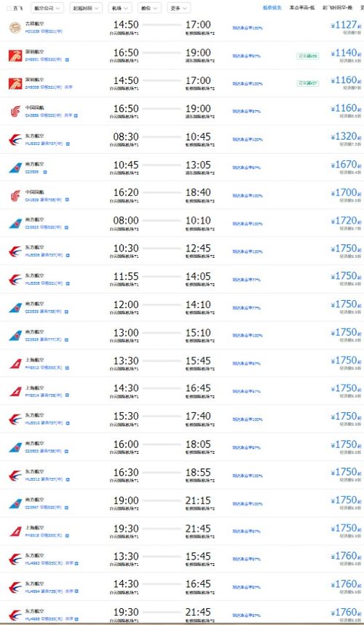Click the 深圳航空 logo on the 16:50 flight

coord(15,55)
